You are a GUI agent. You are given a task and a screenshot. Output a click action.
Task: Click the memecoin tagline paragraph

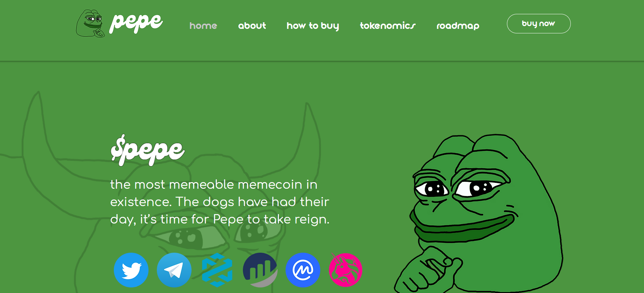tap(220, 202)
